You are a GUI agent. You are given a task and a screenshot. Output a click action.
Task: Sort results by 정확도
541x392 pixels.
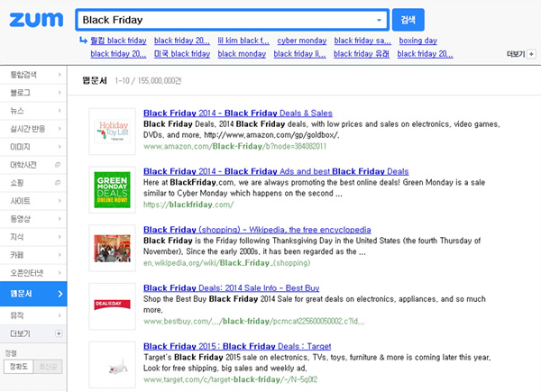coord(19,367)
